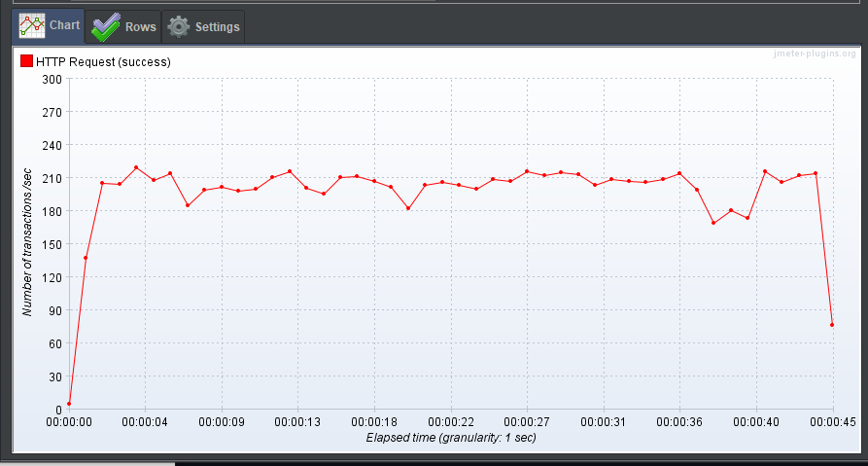
Task: Click the Elapsed time axis title
Action: [451, 438]
